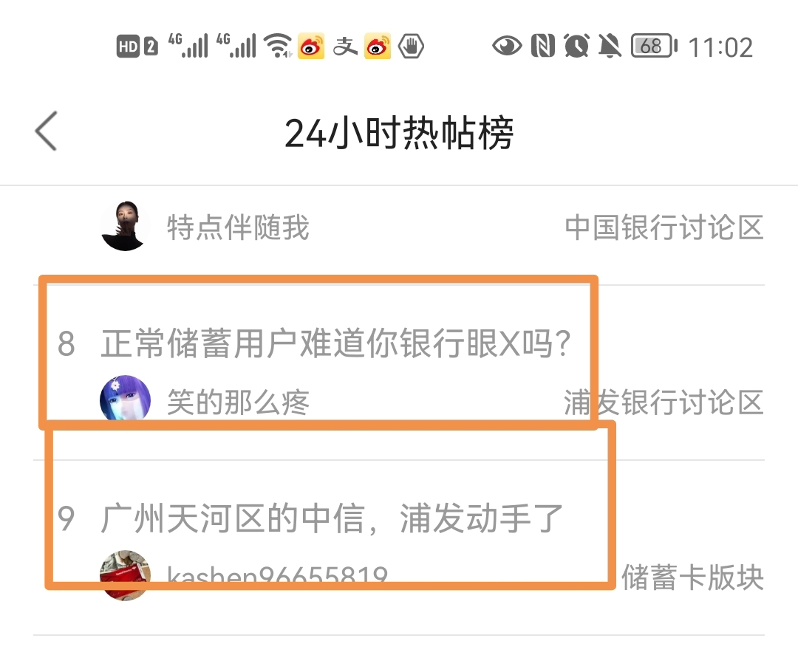Viewport: 798px width, 672px height.
Task: Tap the alarm clock status icon
Action: pyautogui.click(x=576, y=47)
